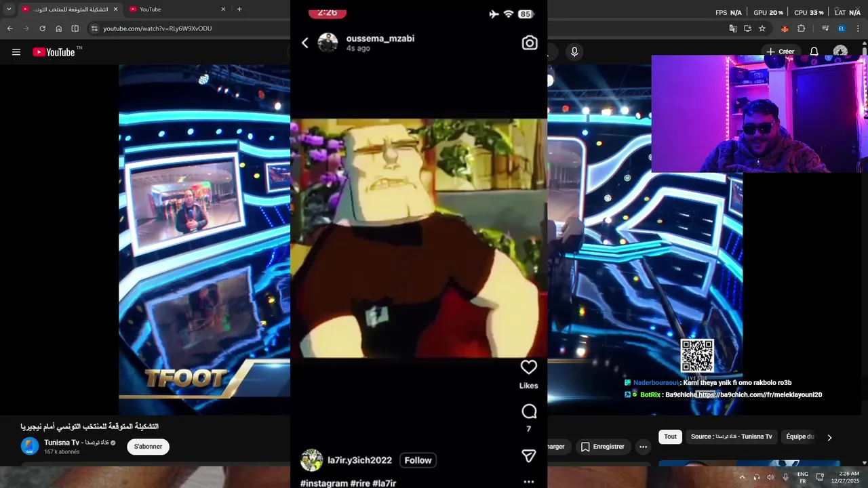Open the MetaMask fox extension
The height and width of the screenshot is (488, 868).
point(785,28)
